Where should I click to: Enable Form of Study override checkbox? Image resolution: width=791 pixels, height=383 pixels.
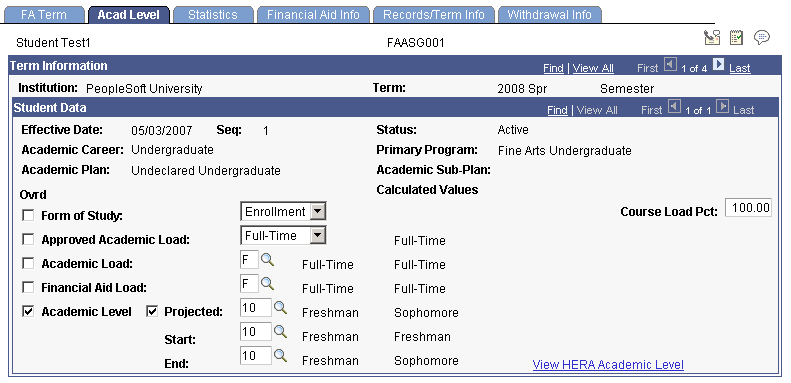click(28, 216)
